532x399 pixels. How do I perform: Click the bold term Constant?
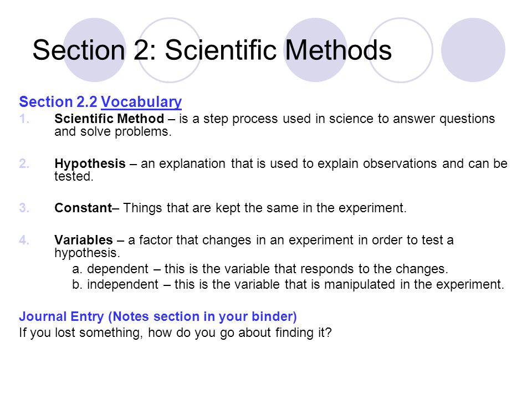83,208
